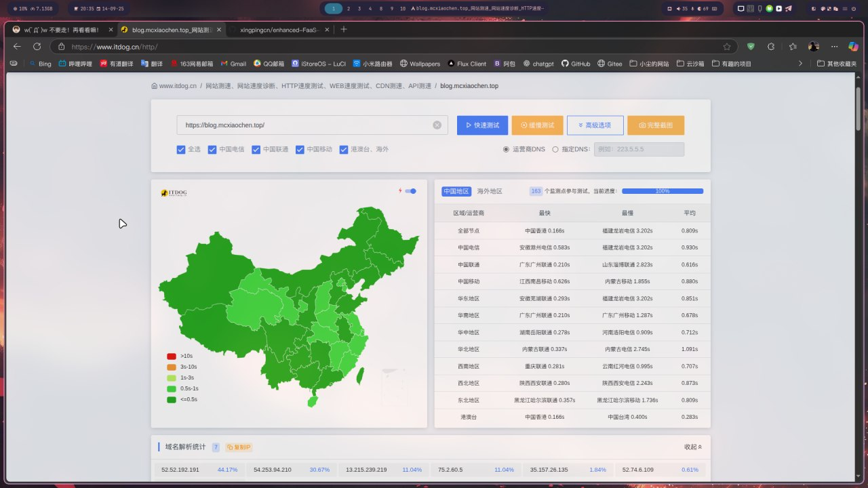Click the browser reload icon
This screenshot has width=868, height=488.
(37, 47)
